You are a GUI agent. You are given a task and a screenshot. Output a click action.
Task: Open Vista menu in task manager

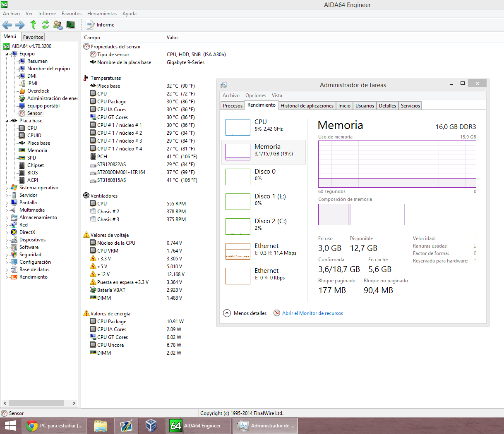[x=277, y=95]
